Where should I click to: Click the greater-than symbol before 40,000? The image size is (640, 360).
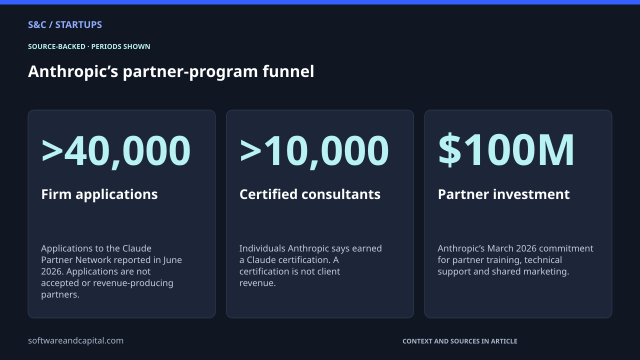point(52,151)
